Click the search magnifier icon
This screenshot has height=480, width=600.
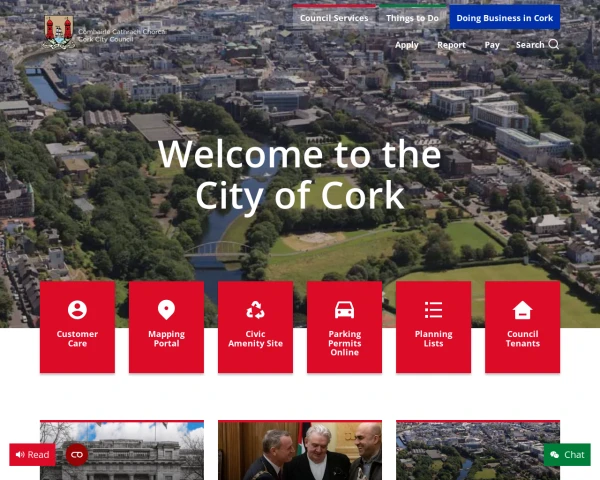point(554,45)
